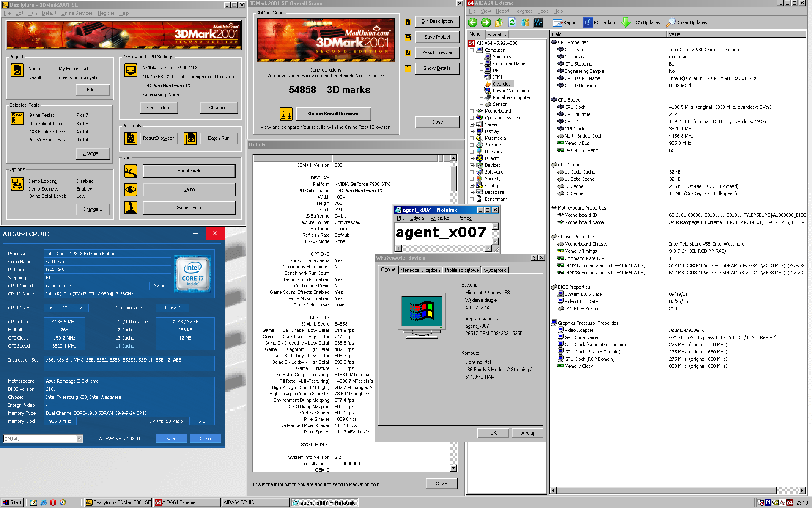Click the Options icon in 3DMark2001
The image size is (812, 508).
(x=17, y=184)
